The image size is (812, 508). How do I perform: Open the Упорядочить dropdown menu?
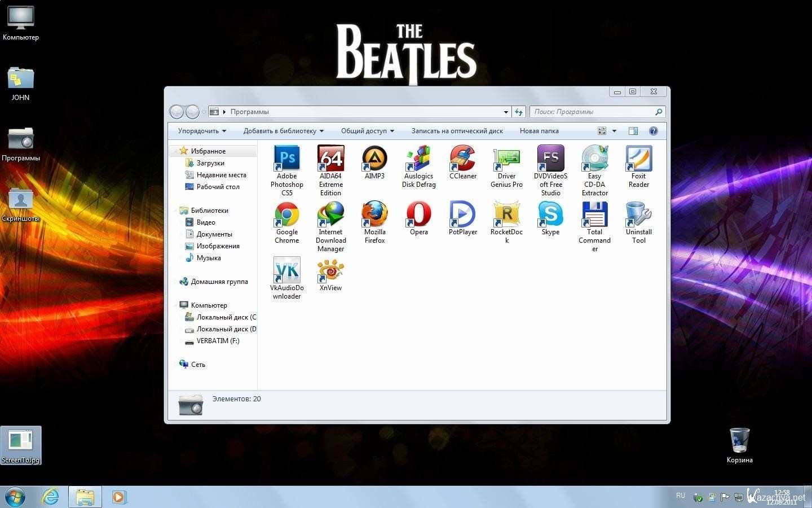(202, 131)
